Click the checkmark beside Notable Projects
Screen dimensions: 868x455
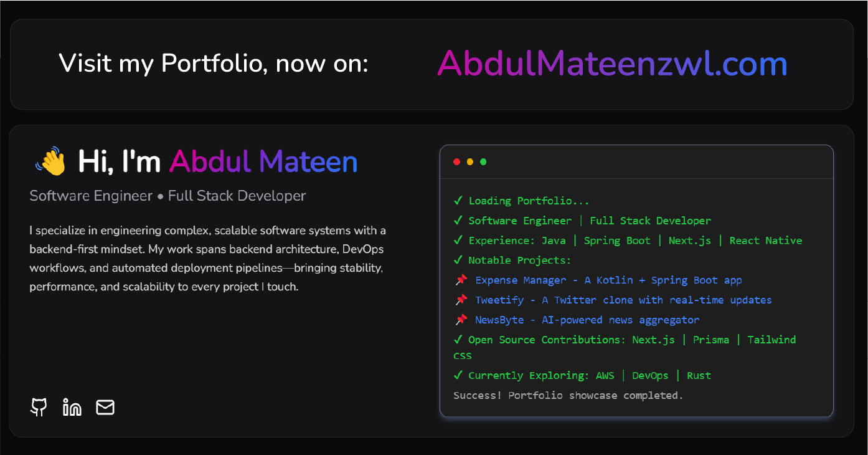[x=457, y=260]
